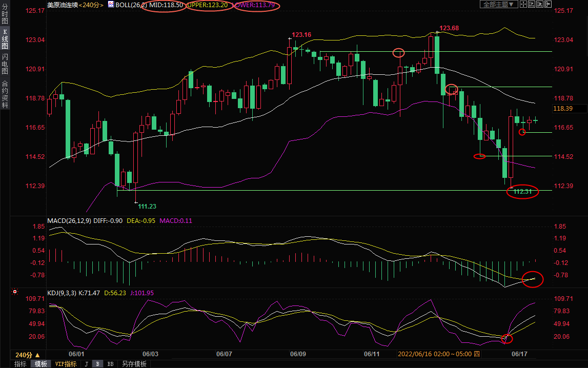Click the BOLL indicator chart icon
Screen dimensions: 588x368
tap(110, 5)
